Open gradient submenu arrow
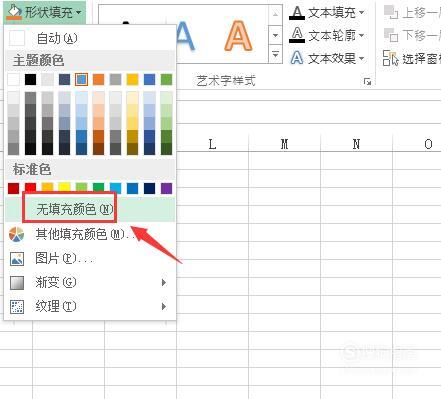441x399 pixels. pyautogui.click(x=163, y=283)
